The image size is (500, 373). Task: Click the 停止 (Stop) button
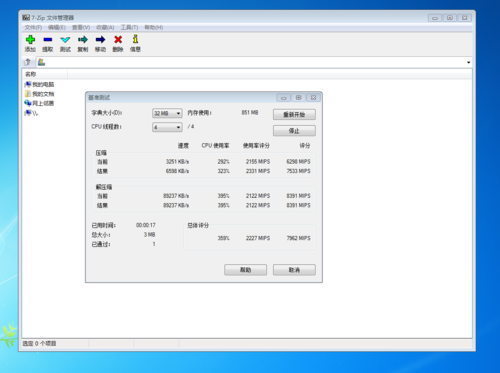click(294, 131)
